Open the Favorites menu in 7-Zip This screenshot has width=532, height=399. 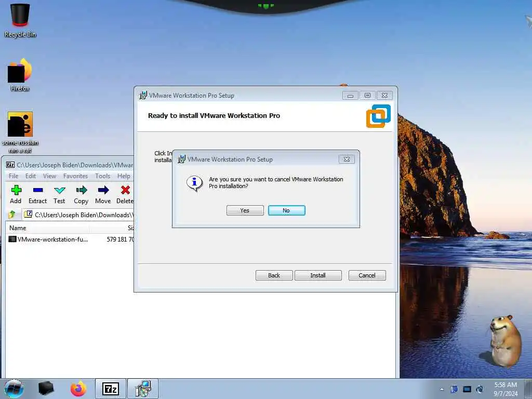(75, 176)
